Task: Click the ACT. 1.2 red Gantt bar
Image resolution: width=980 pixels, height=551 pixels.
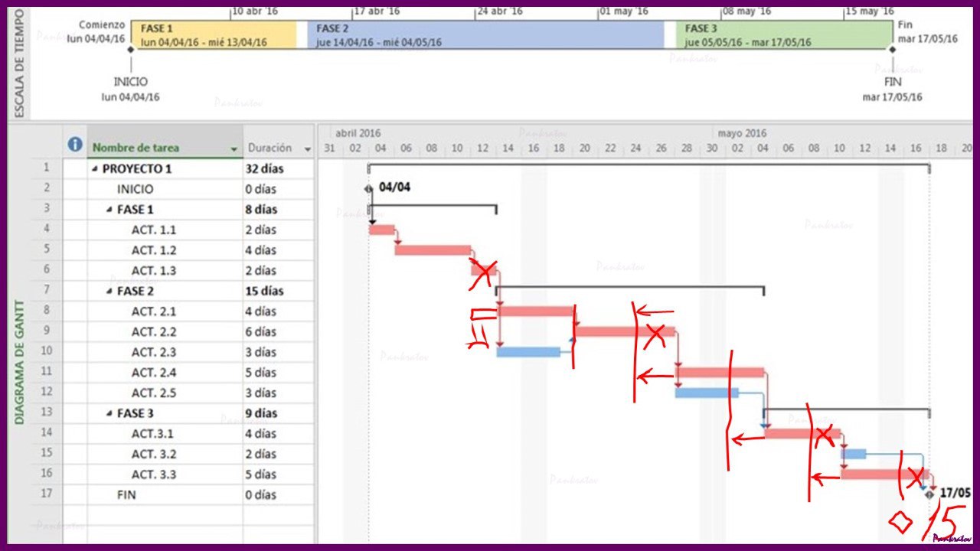Action: [x=433, y=250]
